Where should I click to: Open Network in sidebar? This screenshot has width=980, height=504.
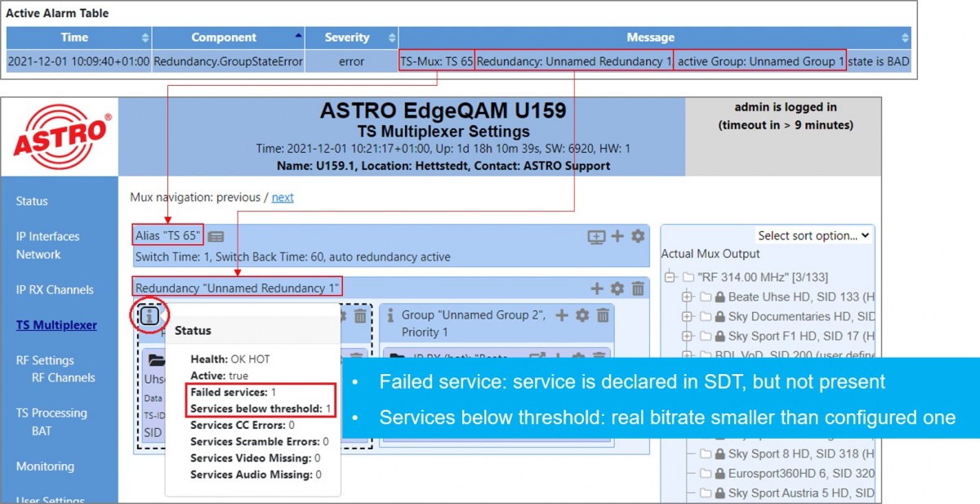click(x=38, y=254)
